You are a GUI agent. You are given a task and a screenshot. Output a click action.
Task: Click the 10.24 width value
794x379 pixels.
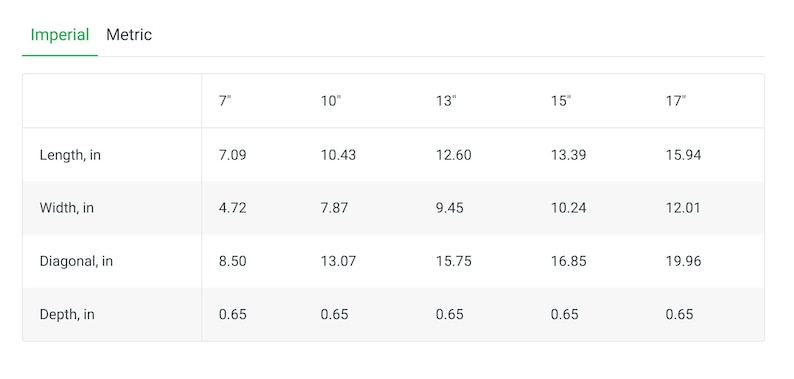(568, 208)
